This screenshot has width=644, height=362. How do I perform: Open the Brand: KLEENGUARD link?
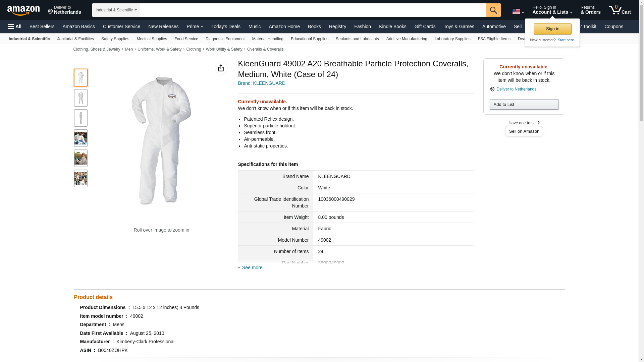point(262,83)
